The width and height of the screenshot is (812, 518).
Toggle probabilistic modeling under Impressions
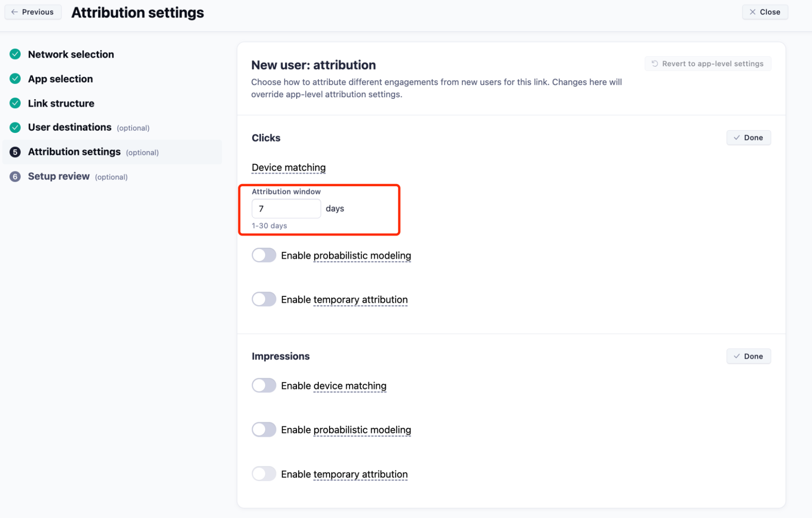tap(264, 429)
